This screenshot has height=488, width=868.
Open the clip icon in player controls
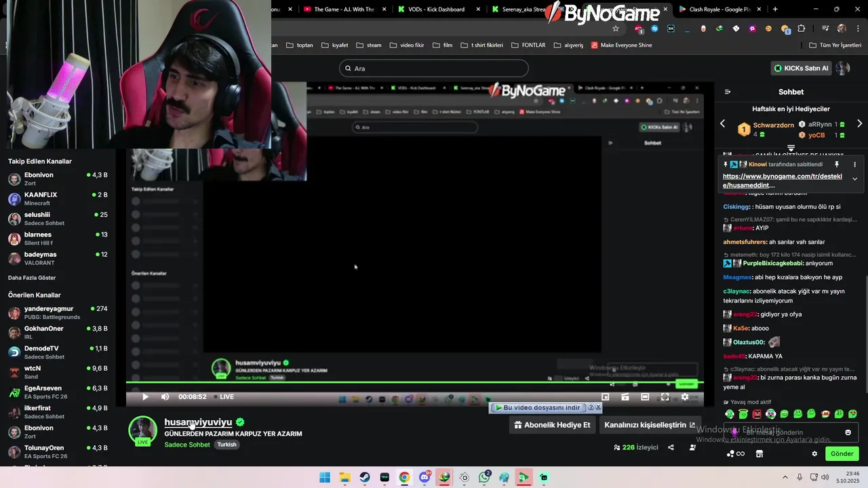pyautogui.click(x=625, y=397)
